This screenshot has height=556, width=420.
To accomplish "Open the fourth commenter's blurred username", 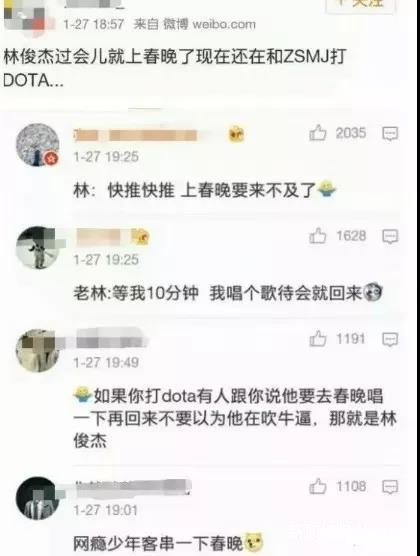I will point(133,486).
